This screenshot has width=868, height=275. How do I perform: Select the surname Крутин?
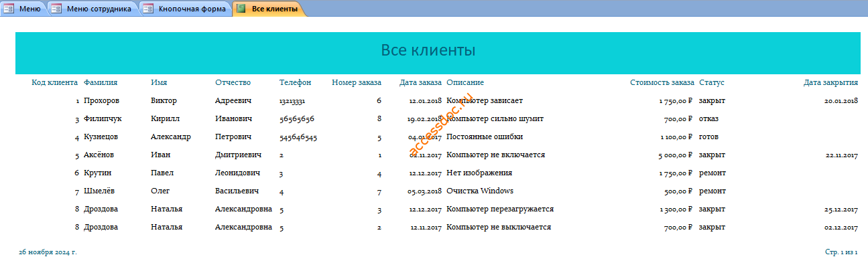(x=97, y=173)
